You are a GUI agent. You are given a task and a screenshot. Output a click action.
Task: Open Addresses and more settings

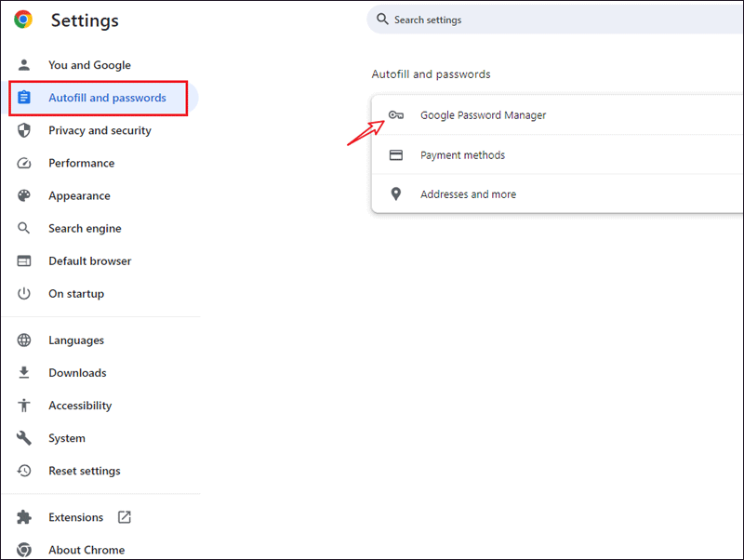557,194
